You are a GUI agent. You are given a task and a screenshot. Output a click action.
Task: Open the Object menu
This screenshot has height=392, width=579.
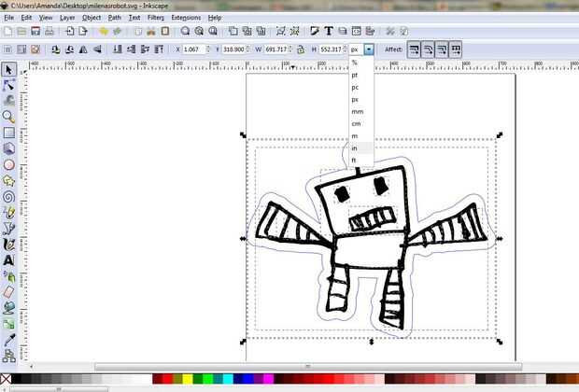(92, 18)
